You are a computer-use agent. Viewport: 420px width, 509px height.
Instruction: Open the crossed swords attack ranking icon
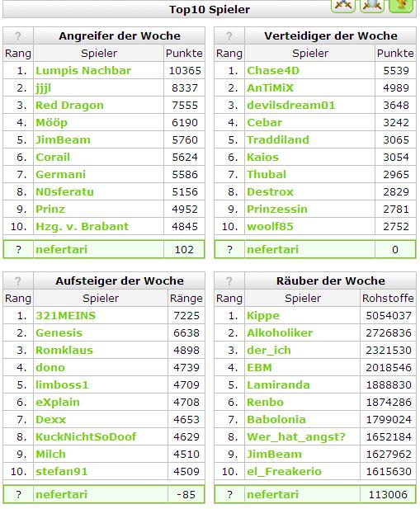click(x=342, y=6)
